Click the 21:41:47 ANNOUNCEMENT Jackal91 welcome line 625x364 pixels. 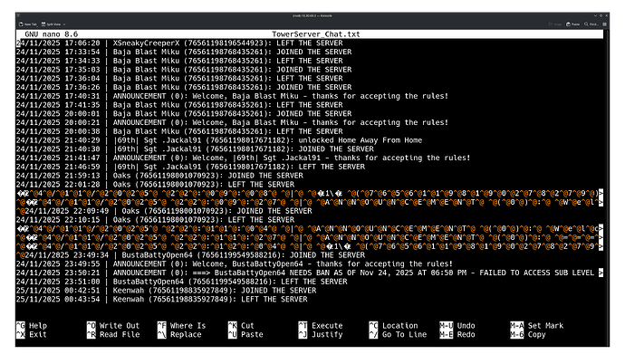(x=243, y=158)
